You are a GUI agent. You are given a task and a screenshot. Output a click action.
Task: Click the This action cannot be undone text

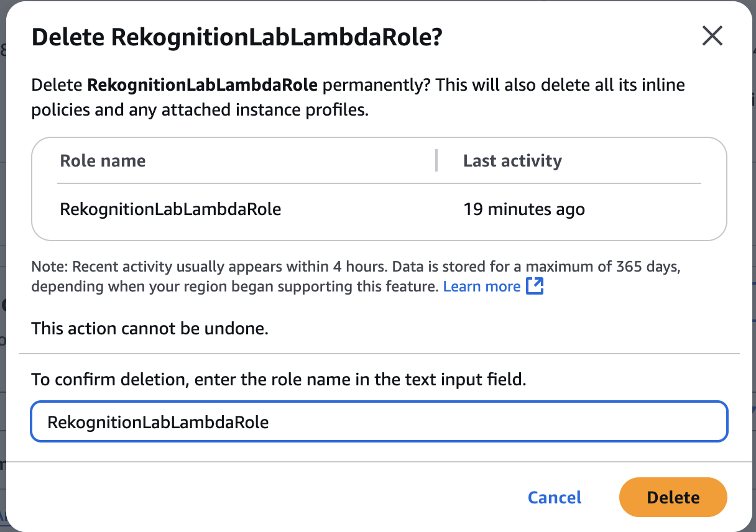150,328
